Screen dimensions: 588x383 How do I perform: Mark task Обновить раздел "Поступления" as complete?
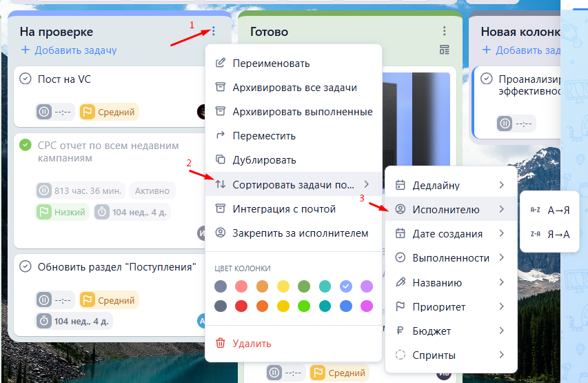point(25,266)
